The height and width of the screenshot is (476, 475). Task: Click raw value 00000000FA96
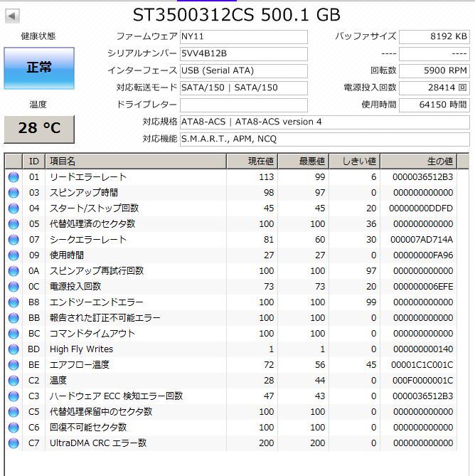(423, 255)
